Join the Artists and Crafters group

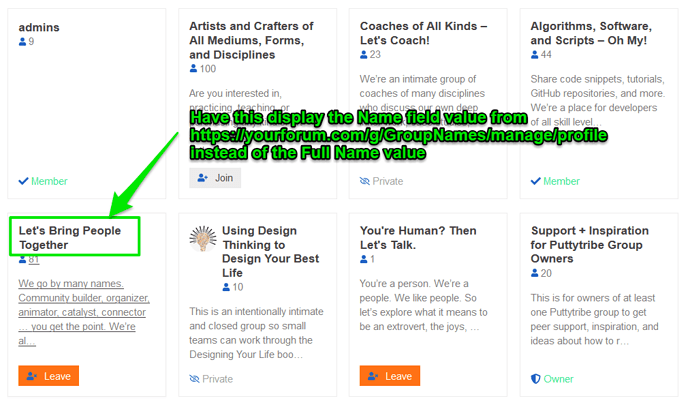tap(215, 178)
